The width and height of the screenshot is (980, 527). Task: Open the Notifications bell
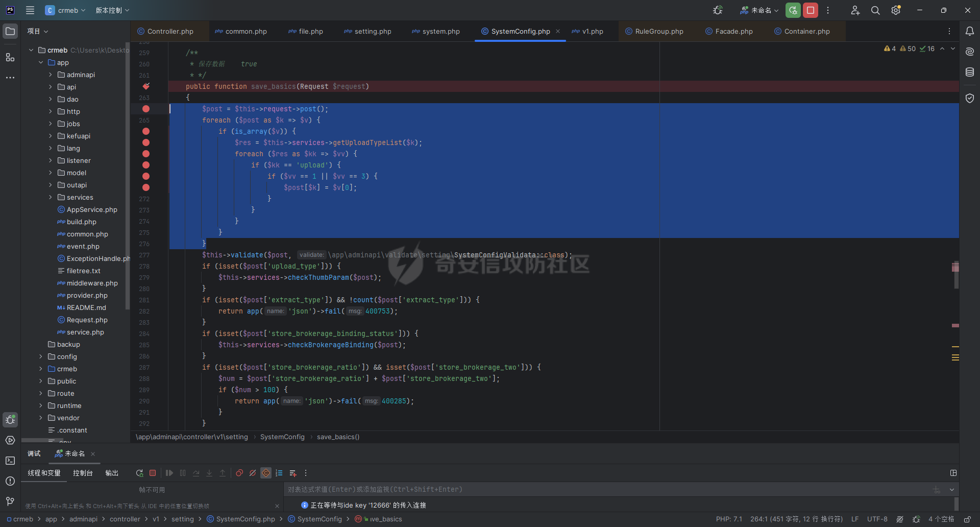(x=970, y=31)
